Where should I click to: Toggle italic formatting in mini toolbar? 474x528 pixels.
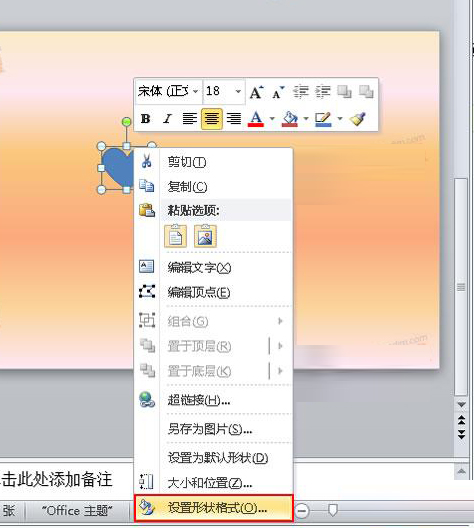167,119
